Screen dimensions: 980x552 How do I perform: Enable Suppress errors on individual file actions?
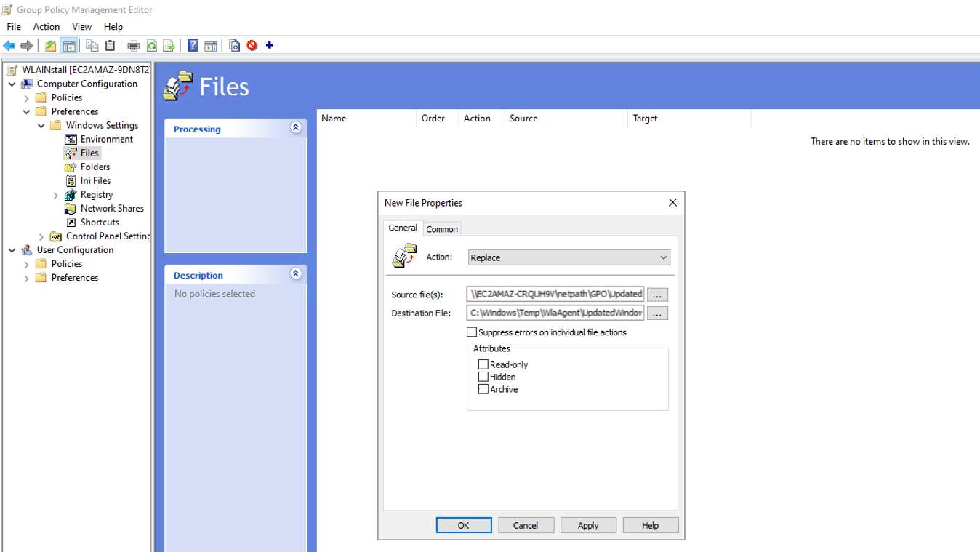click(472, 332)
